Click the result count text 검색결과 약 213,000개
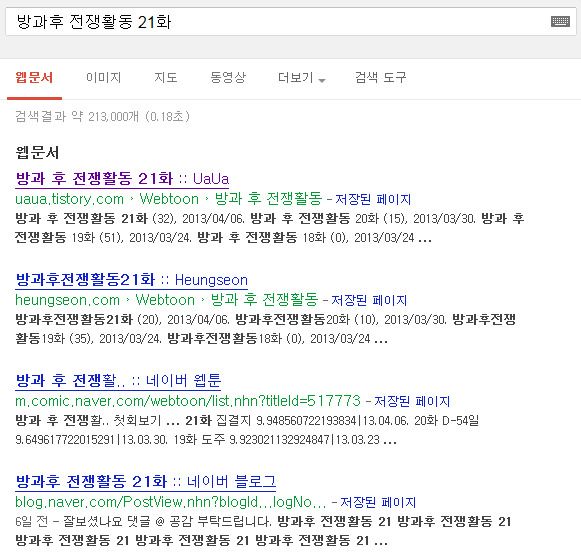Viewport: 581px width, 554px height. [x=103, y=117]
